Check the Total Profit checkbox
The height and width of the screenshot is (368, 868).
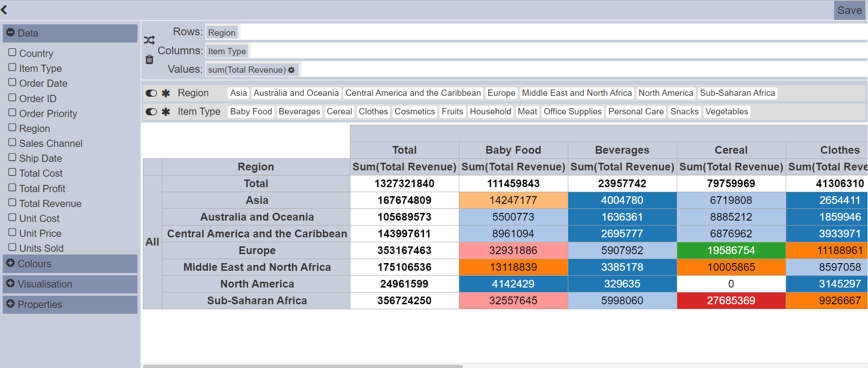tap(12, 188)
